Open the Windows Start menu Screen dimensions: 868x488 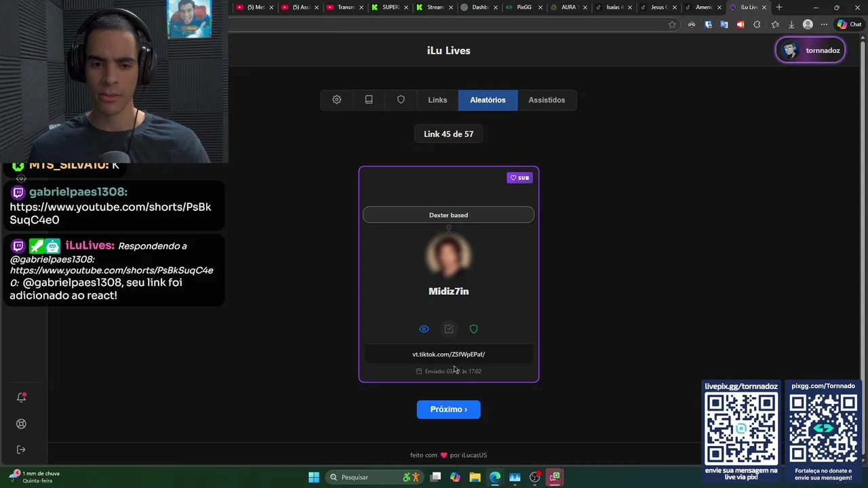(314, 477)
